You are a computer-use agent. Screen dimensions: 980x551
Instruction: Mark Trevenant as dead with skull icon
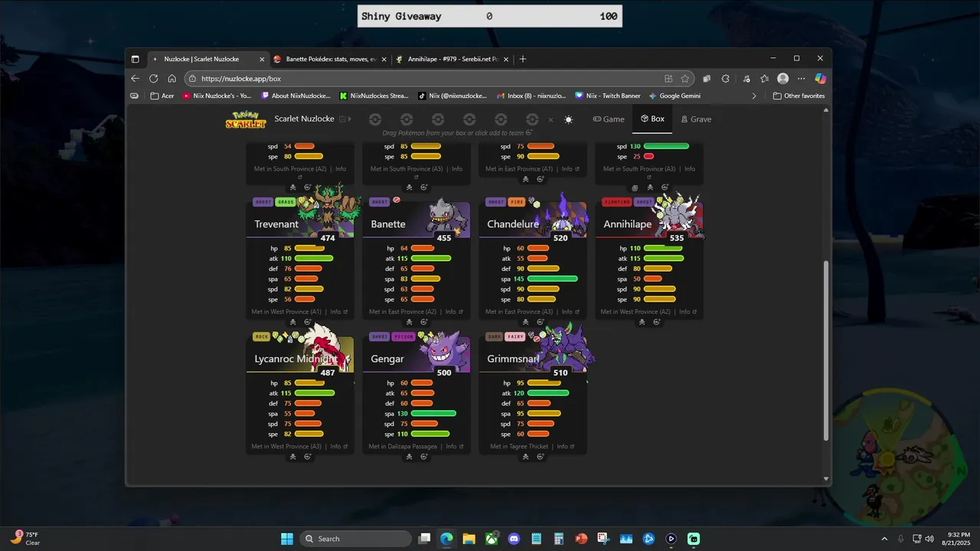[x=292, y=322]
